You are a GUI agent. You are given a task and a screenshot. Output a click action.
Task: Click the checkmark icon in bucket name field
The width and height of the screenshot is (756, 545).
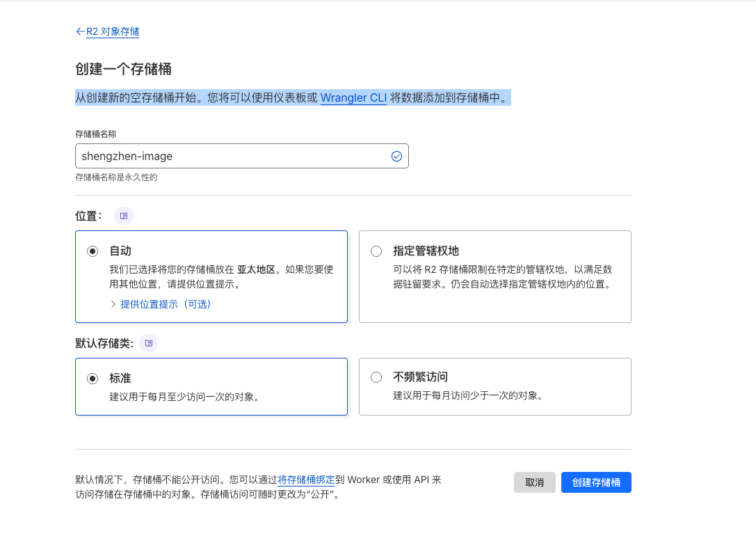(x=396, y=156)
